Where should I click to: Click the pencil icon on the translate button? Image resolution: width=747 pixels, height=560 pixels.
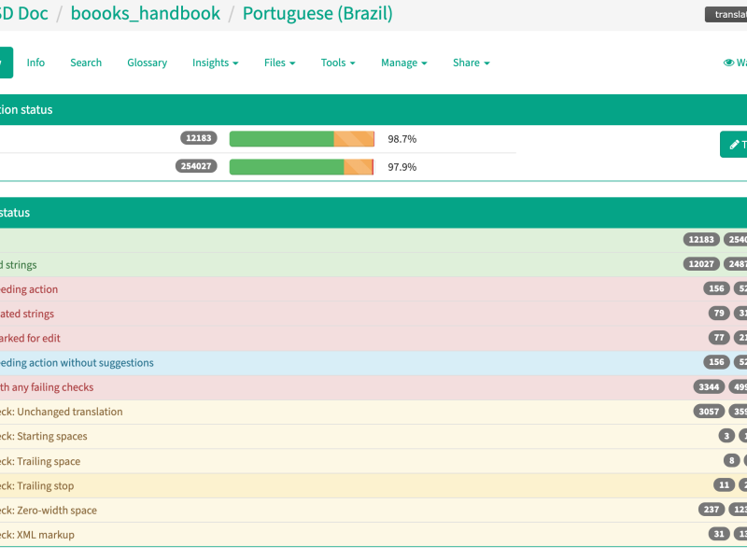(734, 145)
